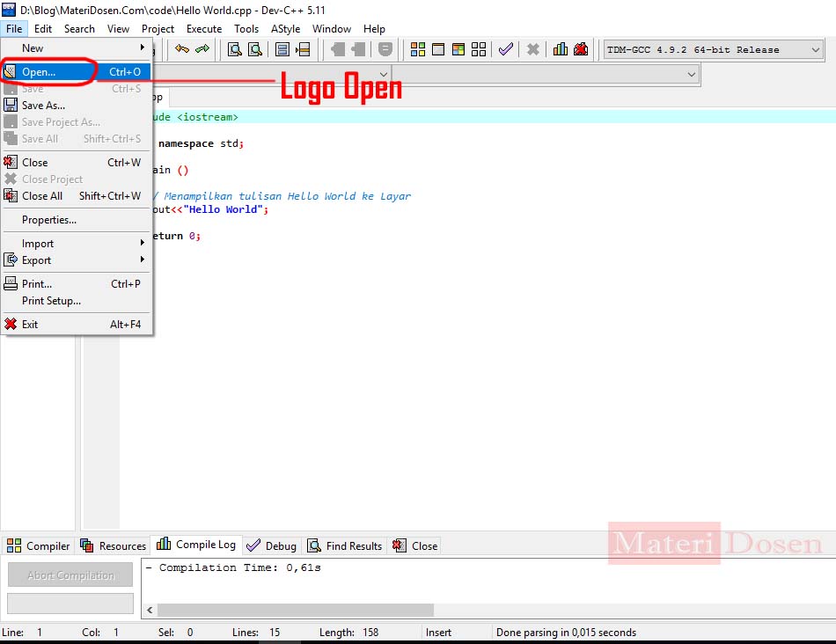Open Properties... from File menu
Image resolution: width=836 pixels, height=644 pixels.
click(77, 220)
